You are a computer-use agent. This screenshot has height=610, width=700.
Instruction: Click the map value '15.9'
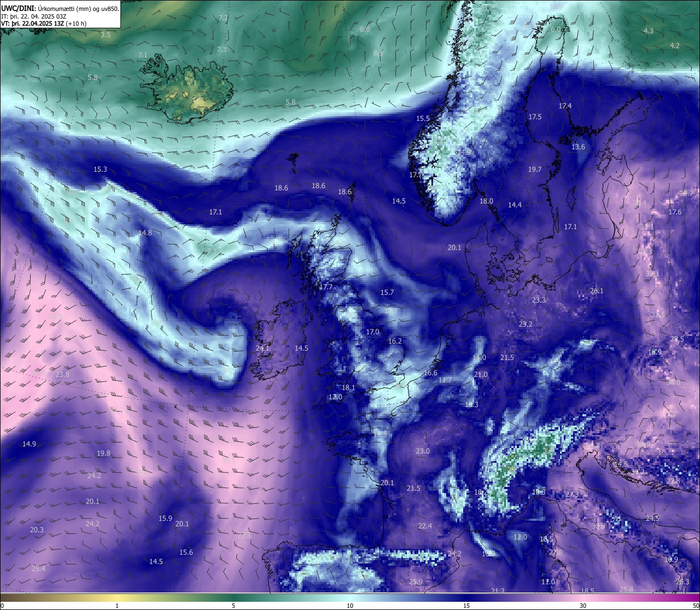click(x=165, y=518)
